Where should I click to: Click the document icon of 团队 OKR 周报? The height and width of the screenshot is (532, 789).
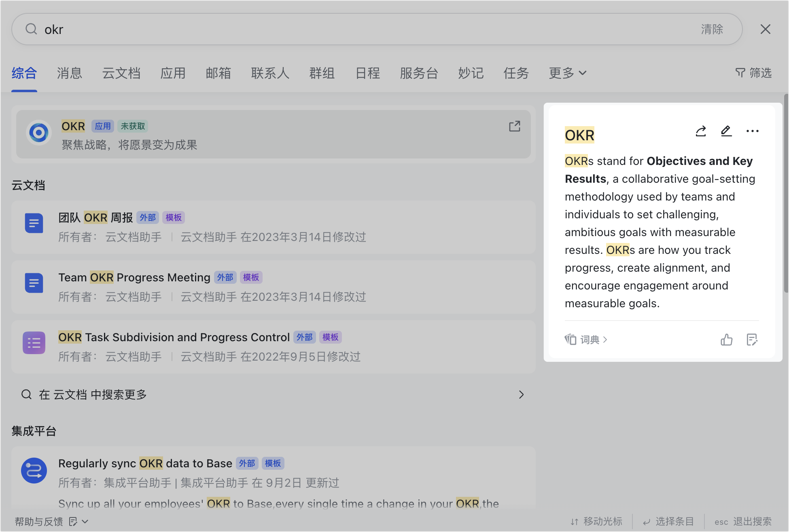click(34, 223)
